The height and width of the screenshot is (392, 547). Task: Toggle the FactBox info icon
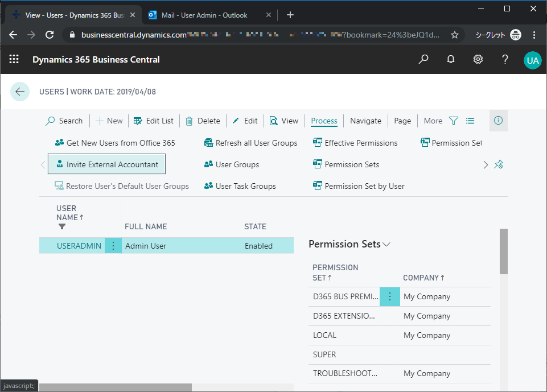(x=498, y=121)
